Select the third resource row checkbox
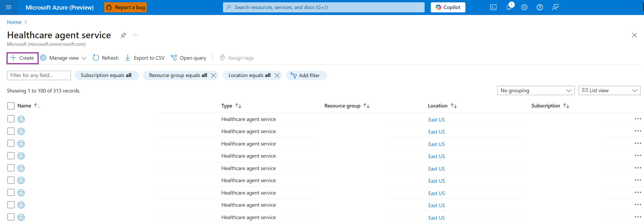This screenshot has height=224, width=644. 11,143
